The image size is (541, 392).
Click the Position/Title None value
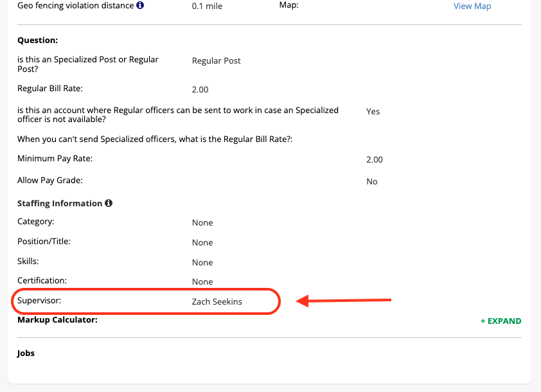(x=202, y=242)
